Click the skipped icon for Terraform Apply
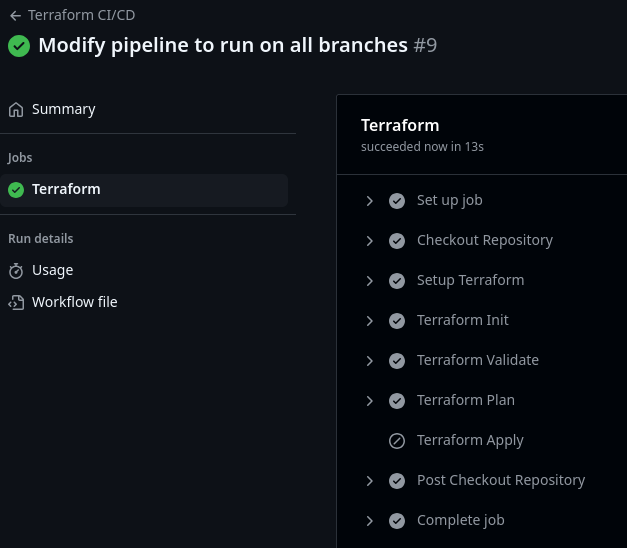Viewport: 627px width, 548px height. (x=397, y=441)
